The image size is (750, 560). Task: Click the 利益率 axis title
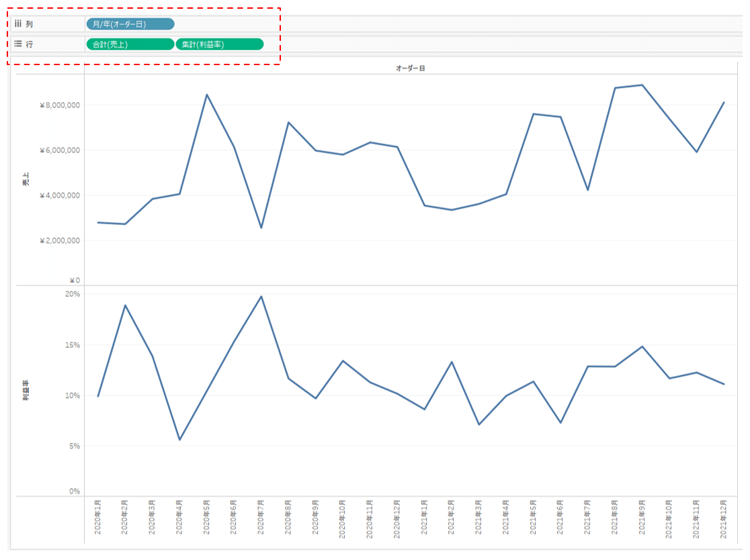click(x=26, y=390)
